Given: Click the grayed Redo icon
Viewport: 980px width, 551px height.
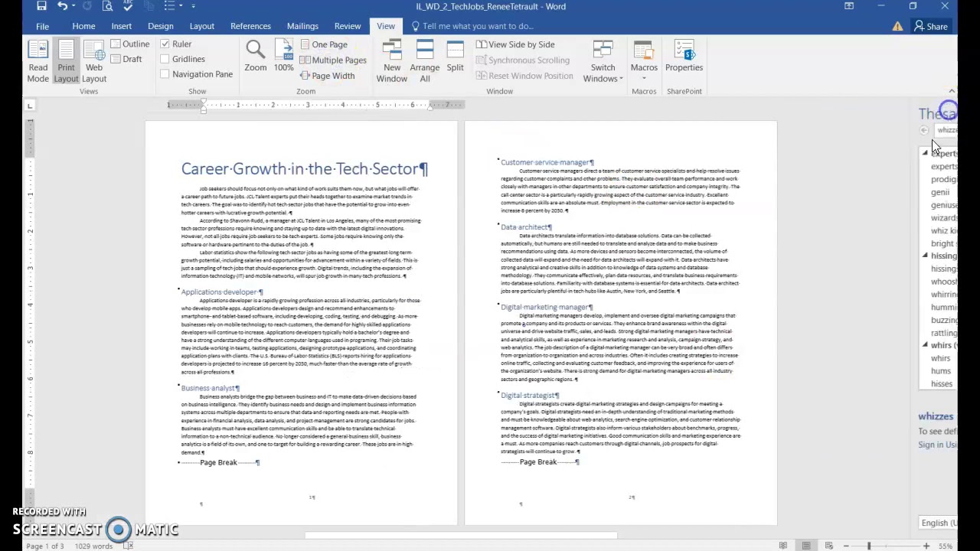Looking at the screenshot, I should click(x=87, y=6).
